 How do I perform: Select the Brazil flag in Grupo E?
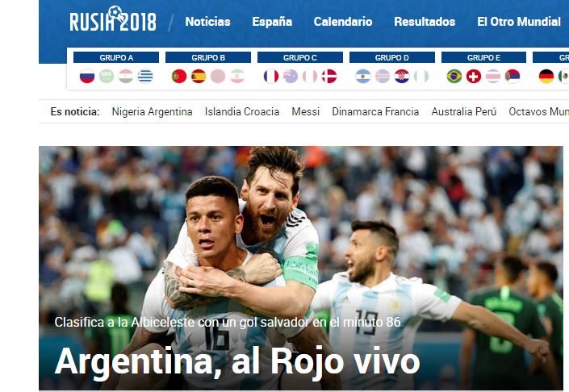coord(454,76)
